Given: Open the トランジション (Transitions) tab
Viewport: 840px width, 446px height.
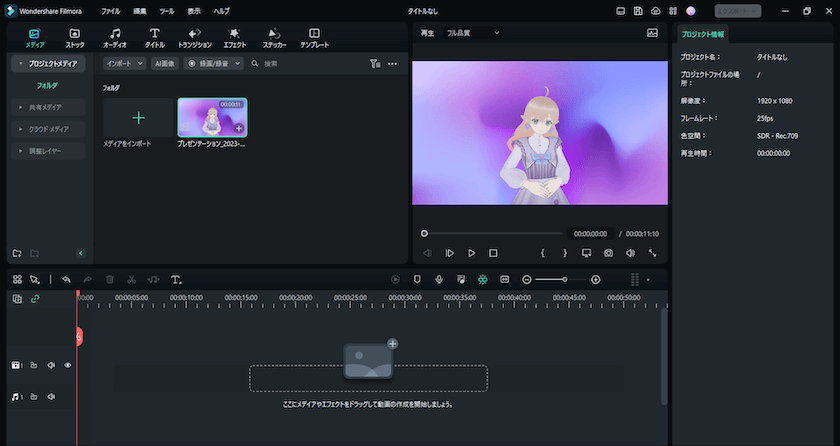Looking at the screenshot, I should coord(194,39).
